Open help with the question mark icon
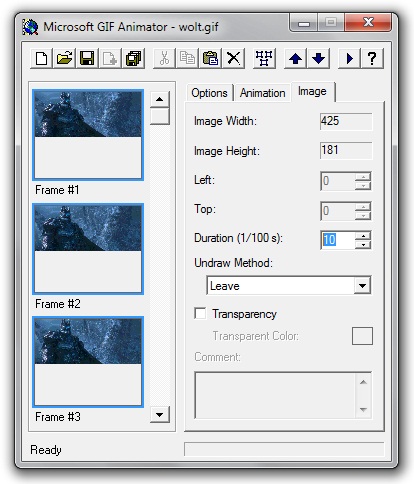This screenshot has width=414, height=484. click(x=372, y=59)
